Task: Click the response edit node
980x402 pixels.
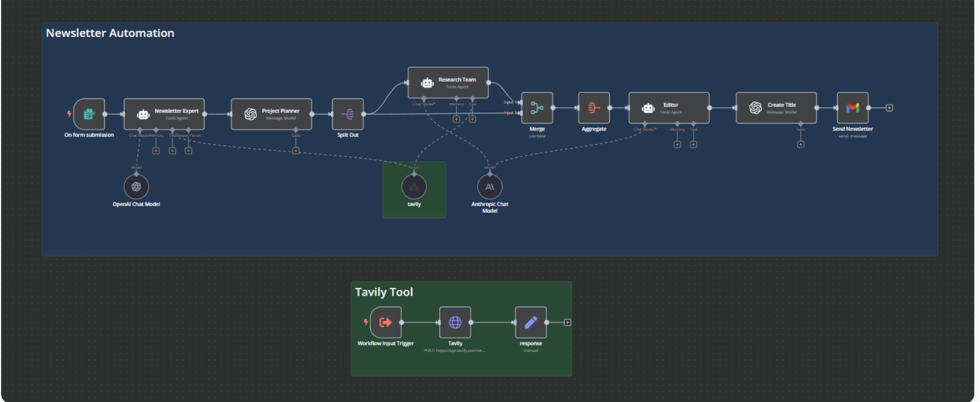Action: [531, 322]
